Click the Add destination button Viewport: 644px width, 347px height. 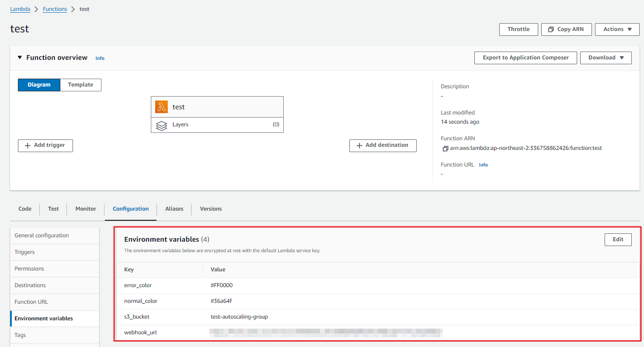(383, 146)
